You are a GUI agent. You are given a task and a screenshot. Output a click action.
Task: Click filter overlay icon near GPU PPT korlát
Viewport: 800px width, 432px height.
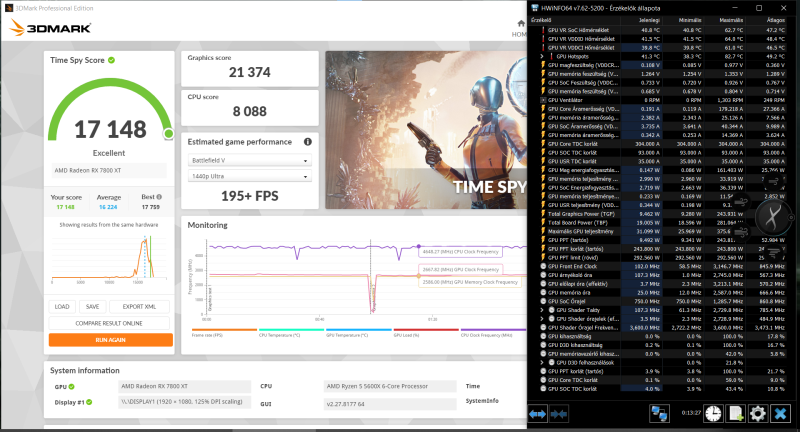tap(773, 252)
